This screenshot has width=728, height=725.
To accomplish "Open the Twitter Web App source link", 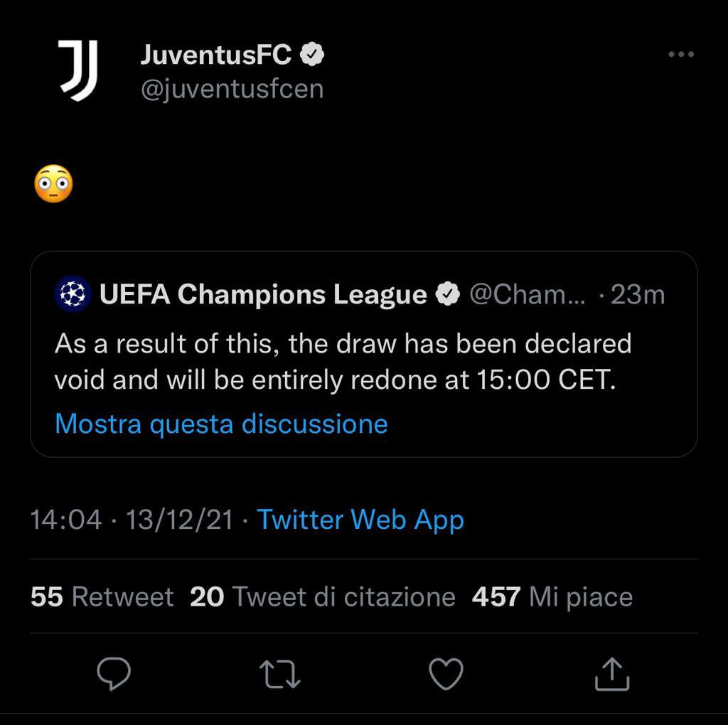I will point(360,520).
